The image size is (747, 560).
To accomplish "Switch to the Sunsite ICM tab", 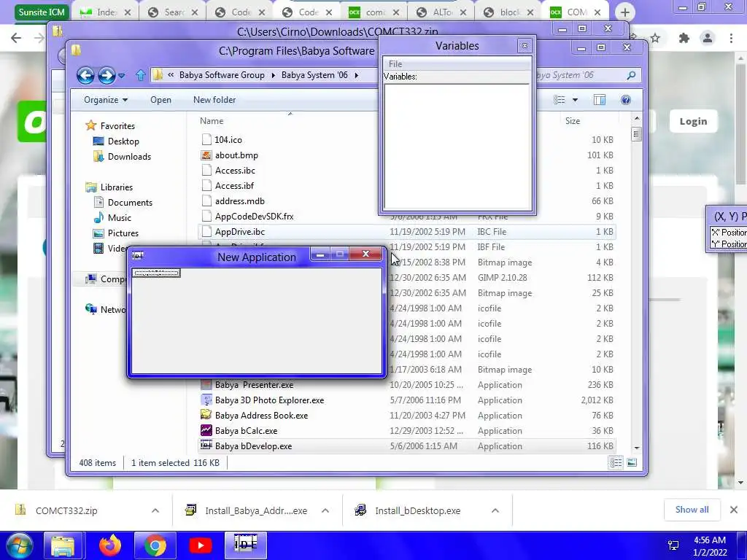I will point(42,12).
